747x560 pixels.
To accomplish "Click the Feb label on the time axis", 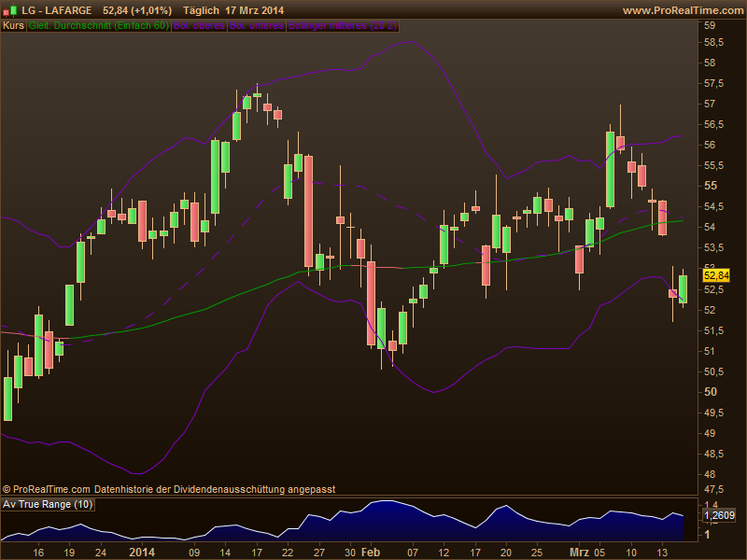I will (371, 553).
